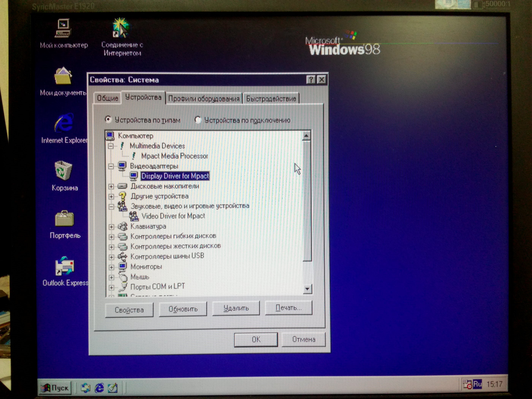
Task: Collapse the Видеоадаптеры tree node
Action: [111, 166]
